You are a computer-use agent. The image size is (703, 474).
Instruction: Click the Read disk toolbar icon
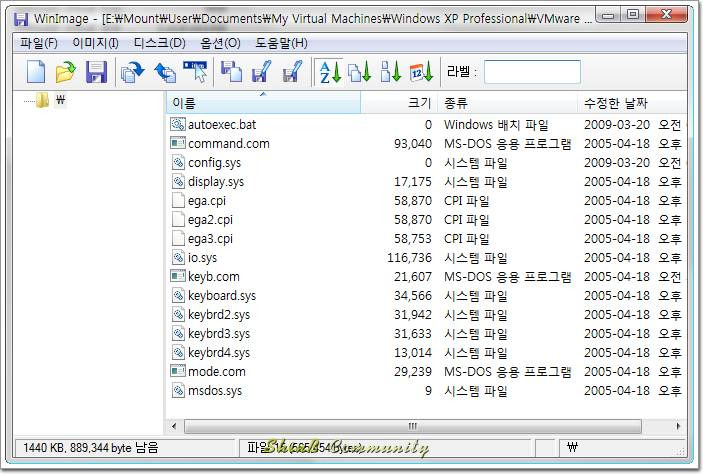click(x=231, y=72)
